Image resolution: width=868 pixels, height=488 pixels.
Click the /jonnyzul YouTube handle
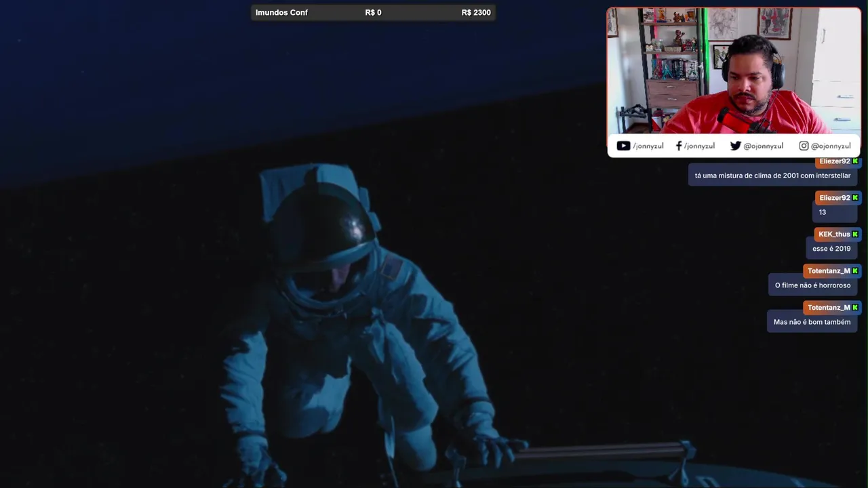[x=648, y=146]
